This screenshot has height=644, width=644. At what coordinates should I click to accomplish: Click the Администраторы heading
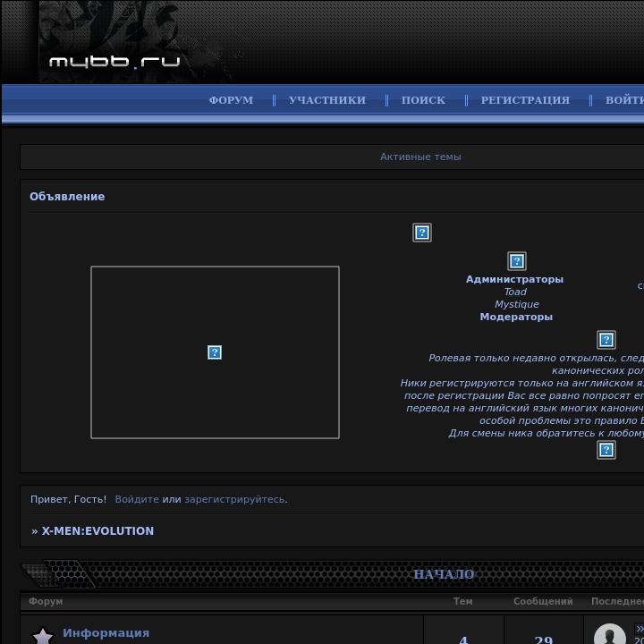pyautogui.click(x=514, y=279)
